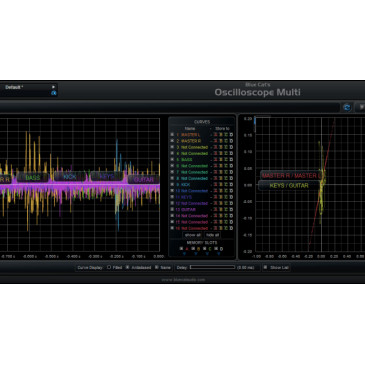Click the button right of the refresh icon
The image size is (365, 365).
click(x=360, y=107)
